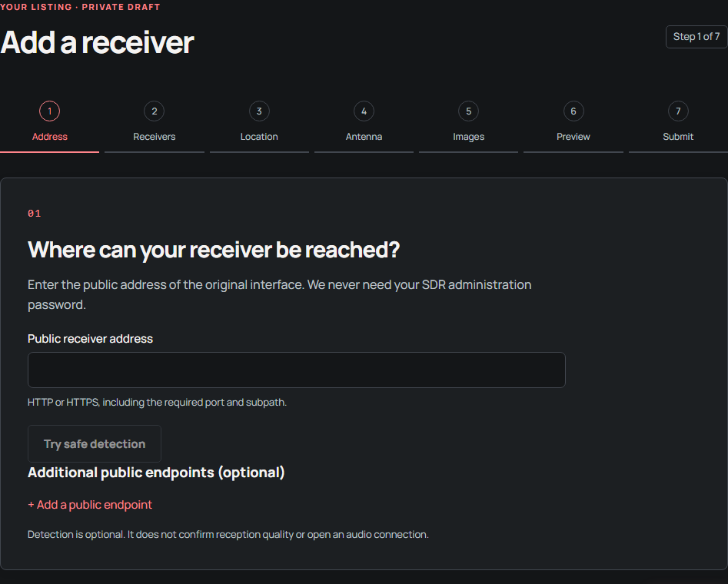Click 'Enter the public address' description text
Screen dimensions: 728x584
280,294
